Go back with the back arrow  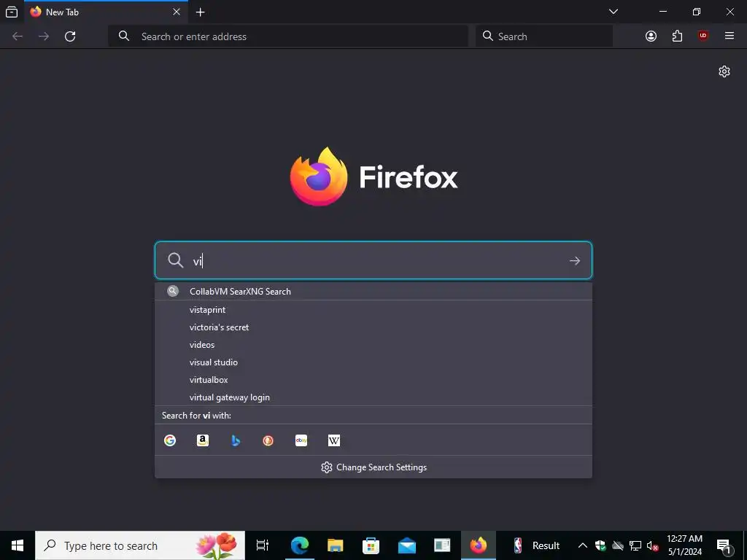[x=18, y=36]
